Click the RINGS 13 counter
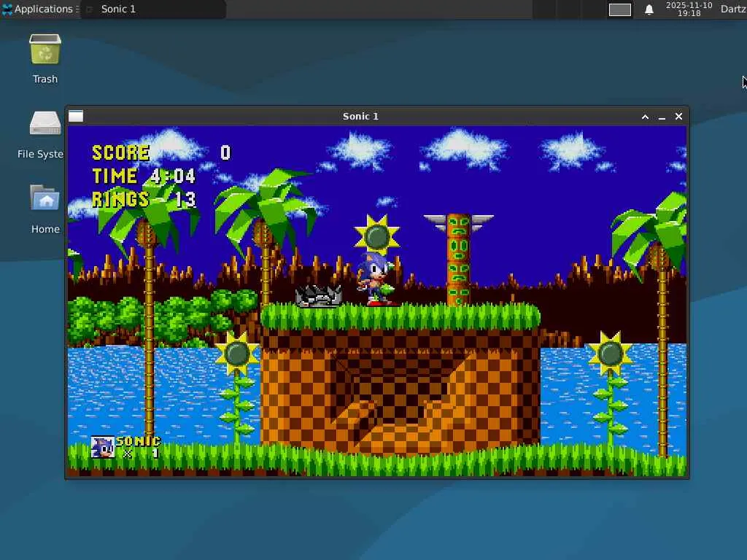Screen dimensions: 747x560 tap(144, 199)
